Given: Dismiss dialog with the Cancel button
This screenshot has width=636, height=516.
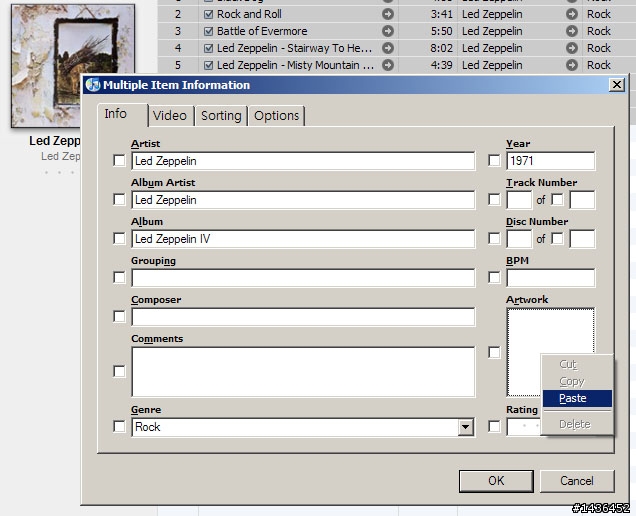Looking at the screenshot, I should pos(577,481).
